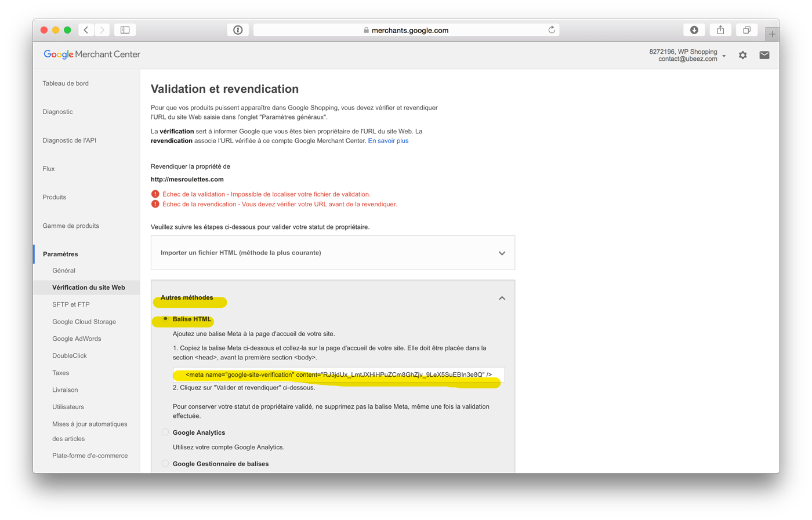Select the Google Analytics radio button
The image size is (812, 520).
(x=165, y=432)
